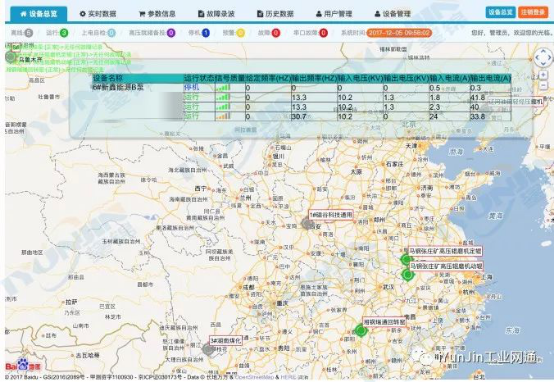Image resolution: width=554 pixels, height=382 pixels.
Task: Click the gray 离线 count badge
Action: coord(29,33)
